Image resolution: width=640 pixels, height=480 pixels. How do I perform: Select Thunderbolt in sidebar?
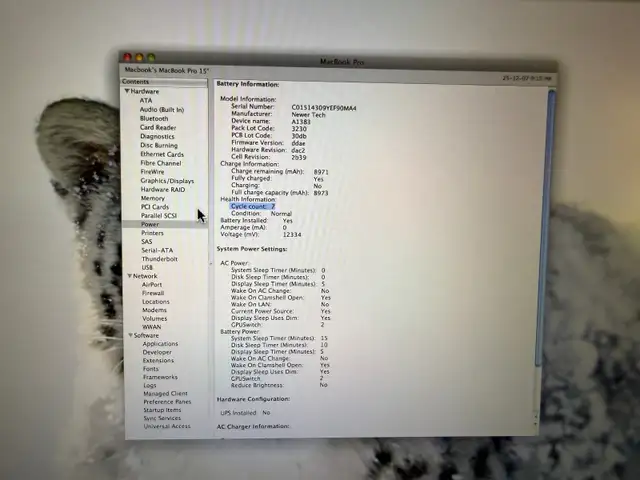(x=160, y=259)
